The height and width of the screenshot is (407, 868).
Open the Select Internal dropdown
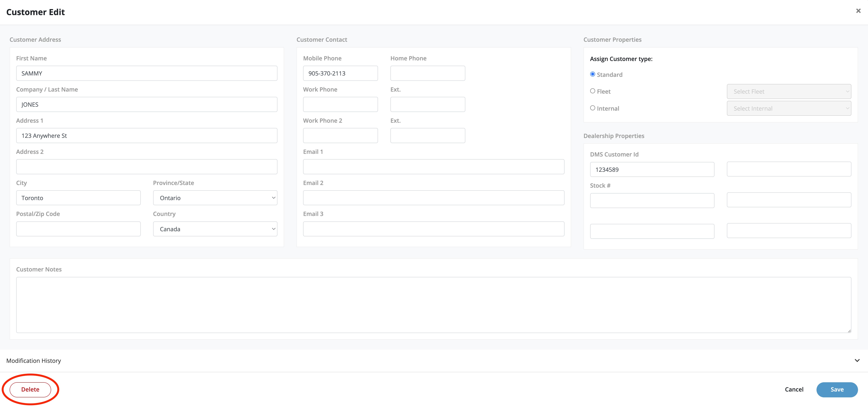(788, 108)
